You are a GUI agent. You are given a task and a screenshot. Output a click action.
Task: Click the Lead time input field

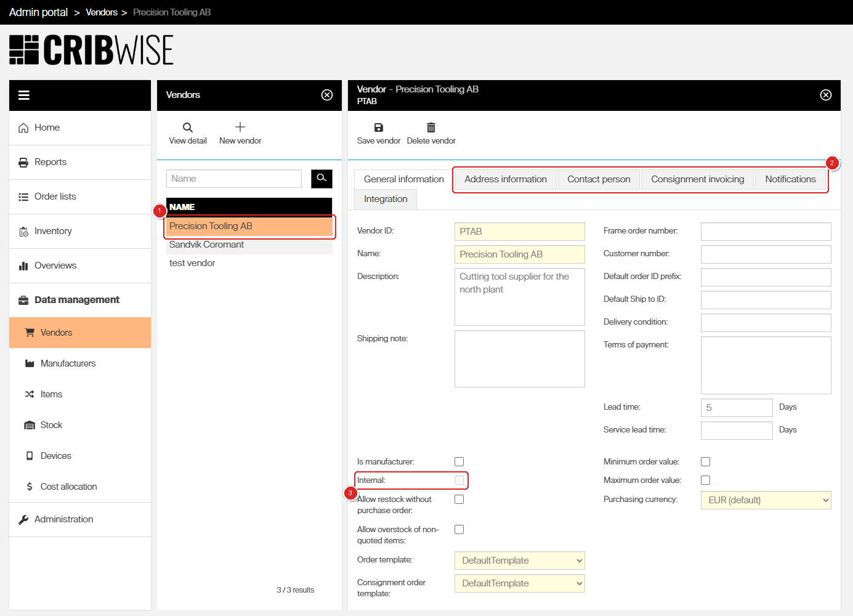tap(737, 408)
